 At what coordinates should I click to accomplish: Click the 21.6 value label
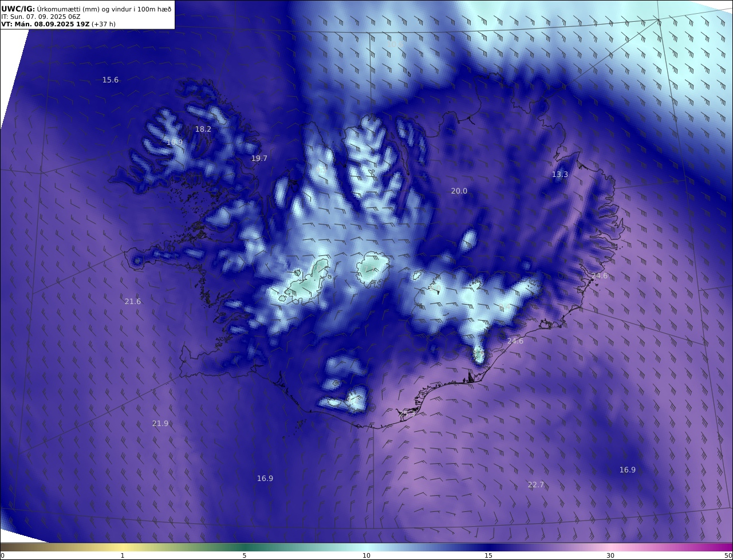click(133, 302)
